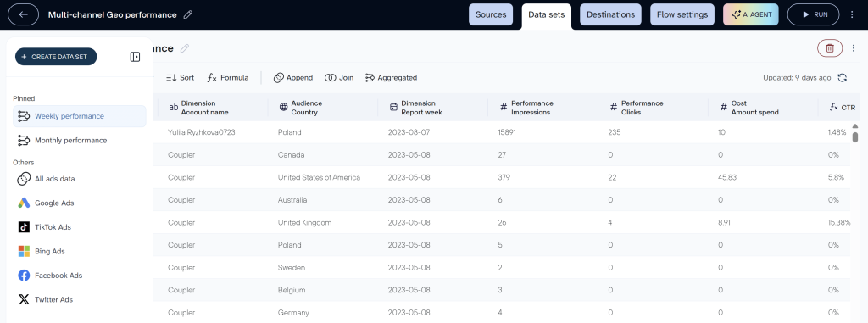868x323 pixels.
Task: Click the 'Germany' country cell
Action: click(x=293, y=313)
